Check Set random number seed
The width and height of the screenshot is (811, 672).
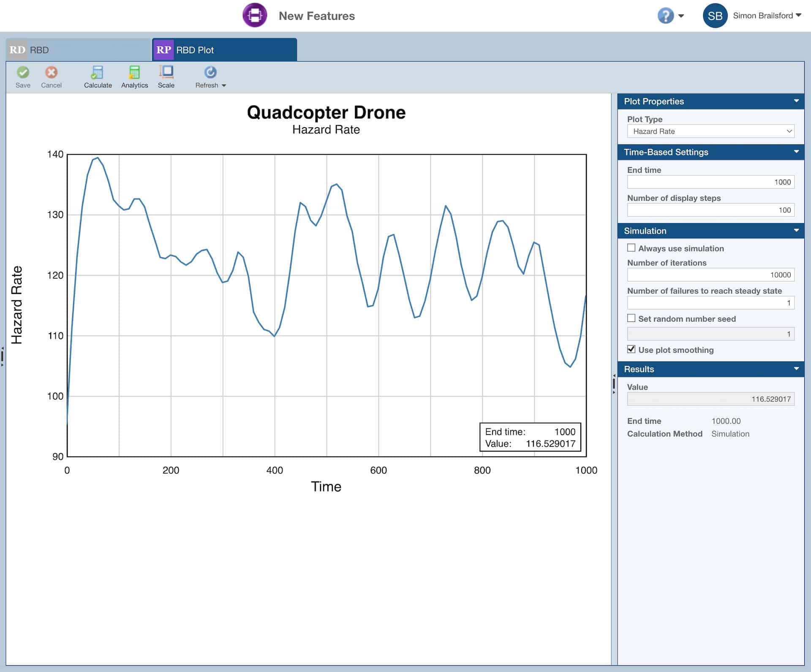[631, 319]
